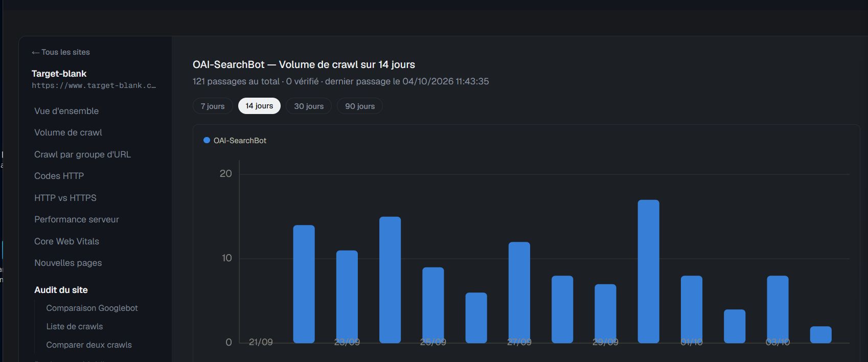
Task: Click the Target-blank site name
Action: (59, 74)
